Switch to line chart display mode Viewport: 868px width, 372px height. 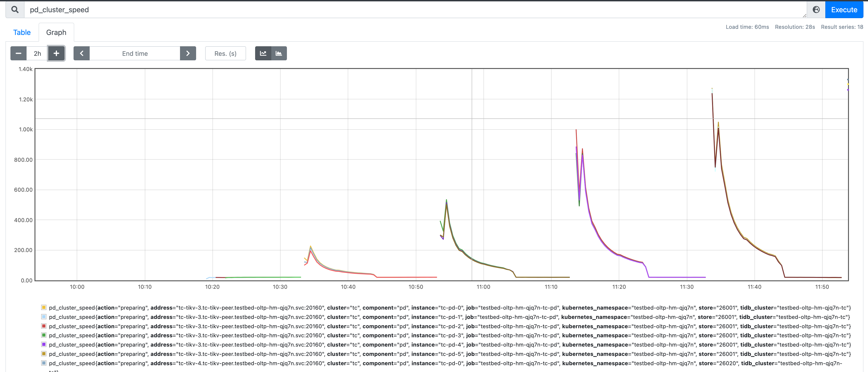[263, 54]
